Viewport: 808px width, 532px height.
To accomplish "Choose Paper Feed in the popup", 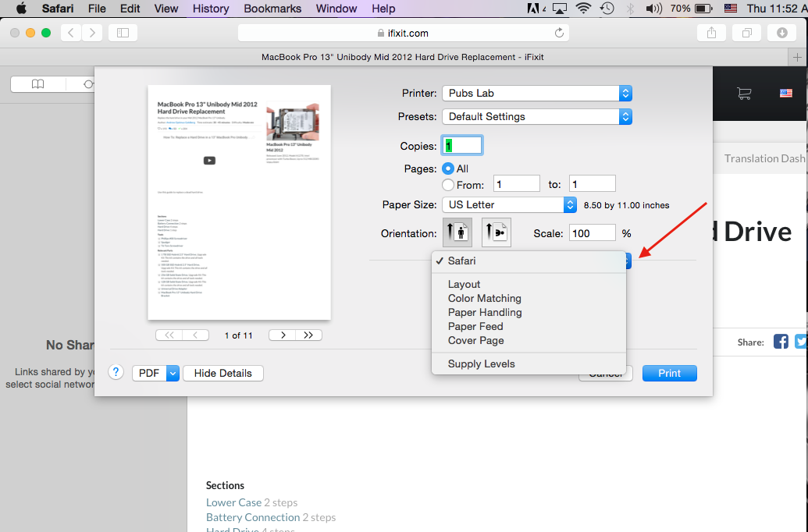I will [529, 327].
